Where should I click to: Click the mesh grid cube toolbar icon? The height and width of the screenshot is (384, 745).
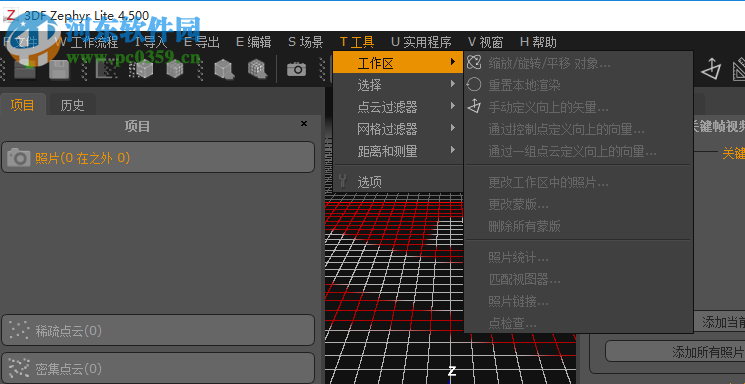175,69
